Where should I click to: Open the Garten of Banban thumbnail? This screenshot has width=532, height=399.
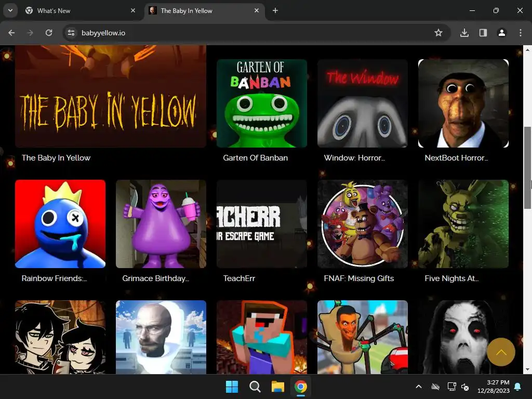(x=262, y=103)
